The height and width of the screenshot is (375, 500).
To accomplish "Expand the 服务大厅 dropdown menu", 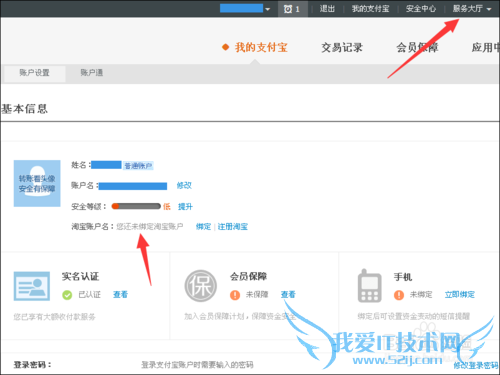I will (471, 9).
